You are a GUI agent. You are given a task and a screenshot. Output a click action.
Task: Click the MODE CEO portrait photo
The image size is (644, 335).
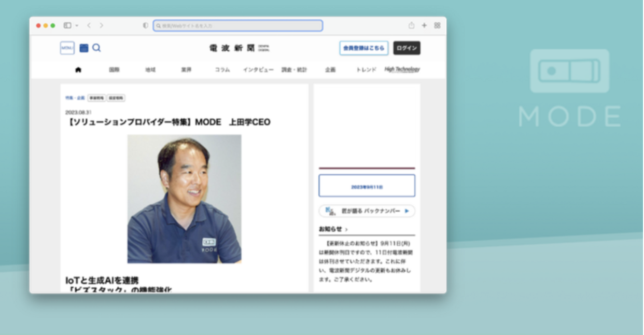coord(184,199)
